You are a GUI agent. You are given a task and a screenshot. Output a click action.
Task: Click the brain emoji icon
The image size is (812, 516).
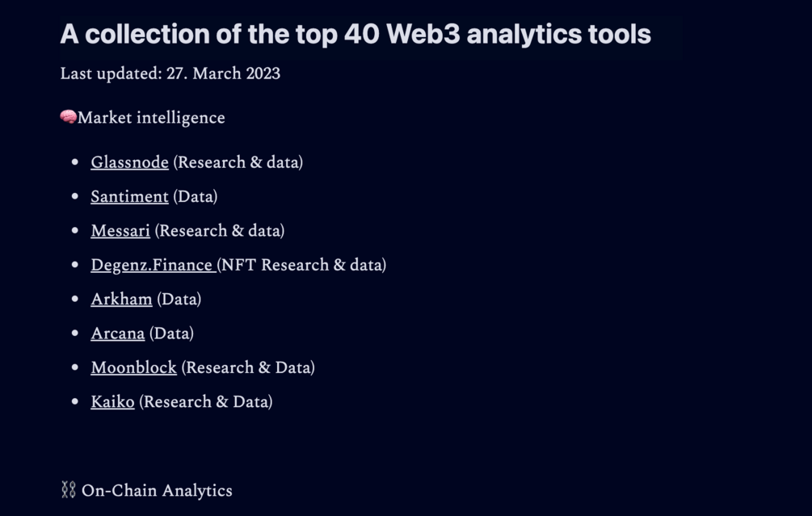69,117
